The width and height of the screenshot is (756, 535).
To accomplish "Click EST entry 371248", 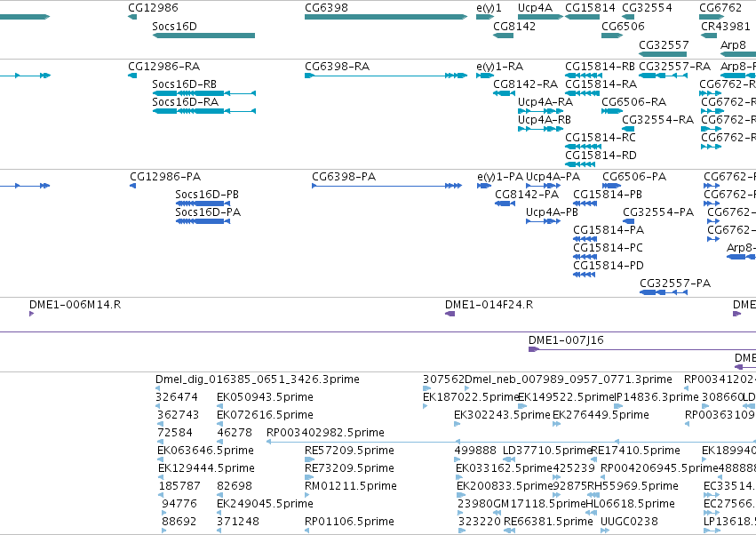I will point(219,531).
